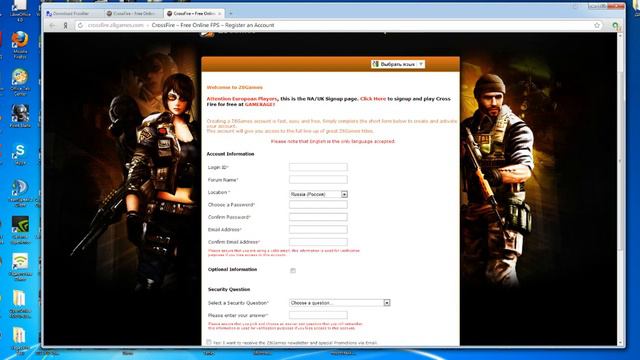Click the Account Information heading
The image size is (640, 360).
click(230, 154)
